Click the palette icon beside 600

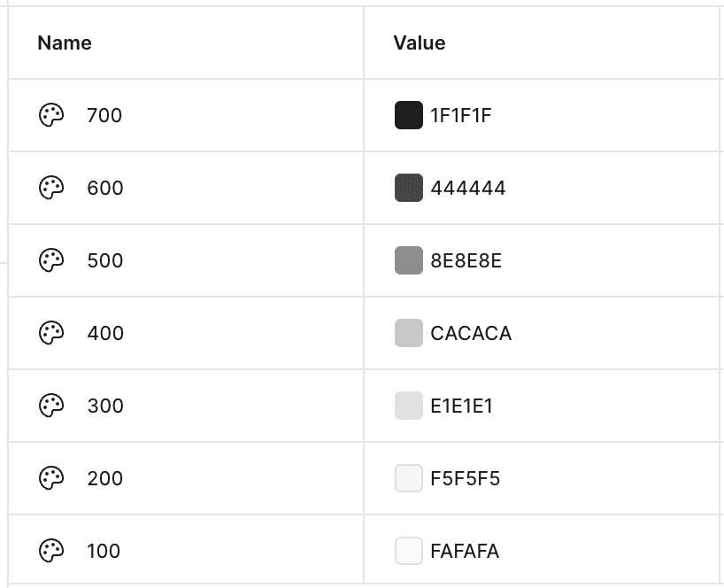51,188
